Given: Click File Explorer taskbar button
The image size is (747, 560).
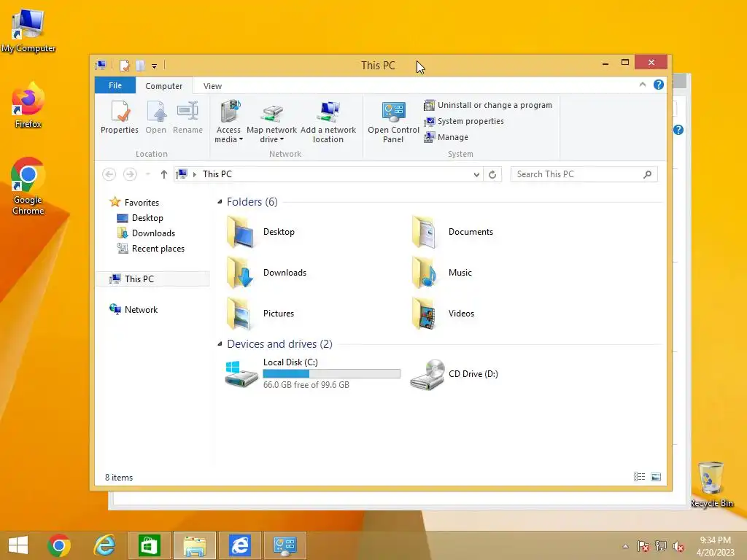Looking at the screenshot, I should (x=194, y=545).
